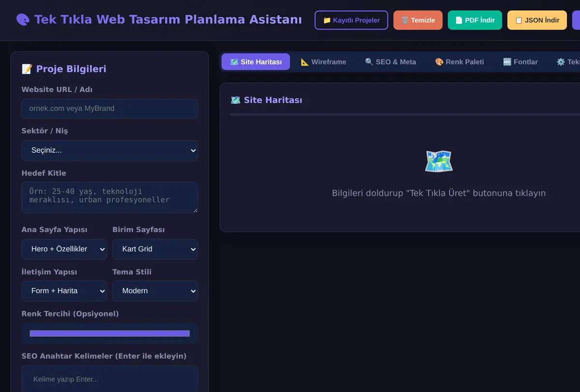Image resolution: width=580 pixels, height=392 pixels.
Task: Expand İletişim Yapısı Form + Harita dropdown
Action: tap(64, 291)
